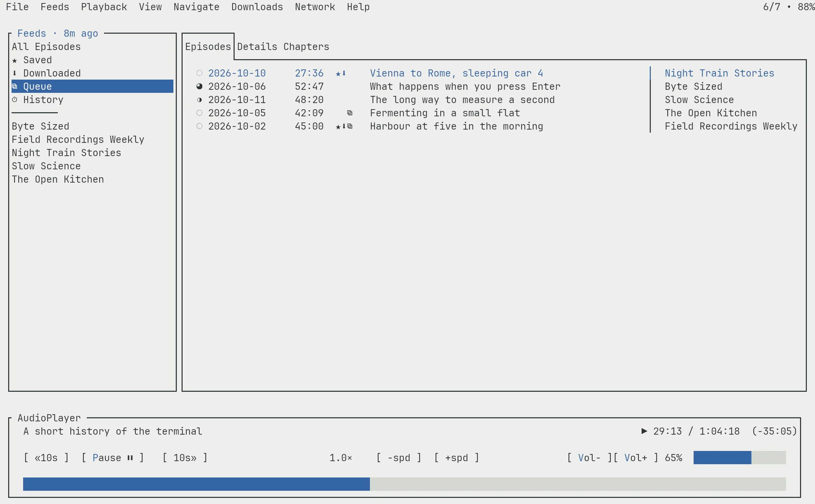Switch to the Chapters tab
This screenshot has width=815, height=504.
tap(306, 47)
